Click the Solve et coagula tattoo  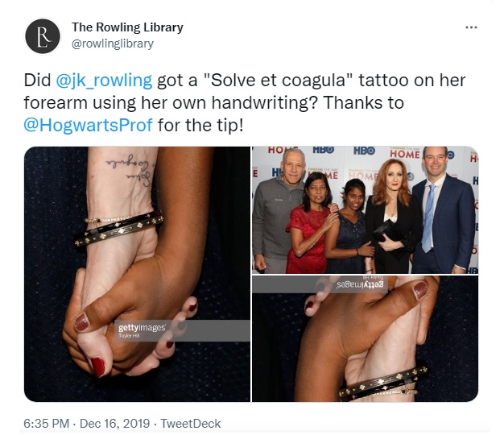click(130, 170)
